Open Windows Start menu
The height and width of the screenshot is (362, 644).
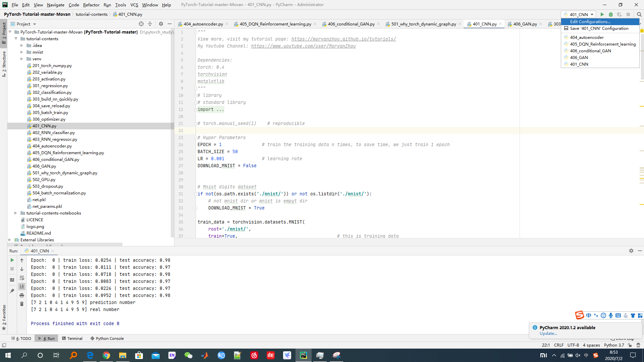coord(8,355)
